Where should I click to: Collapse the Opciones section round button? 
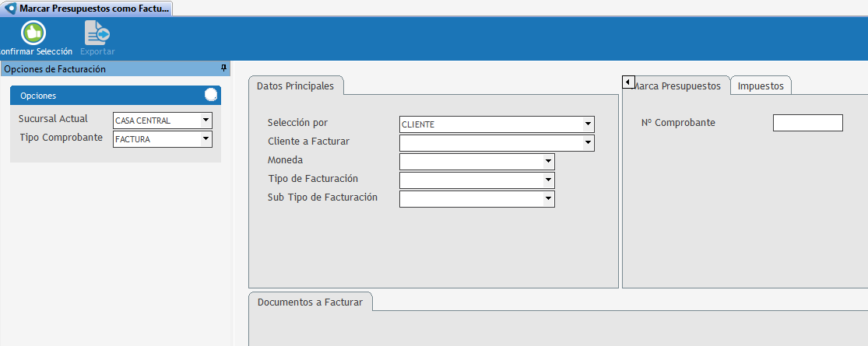(x=211, y=95)
